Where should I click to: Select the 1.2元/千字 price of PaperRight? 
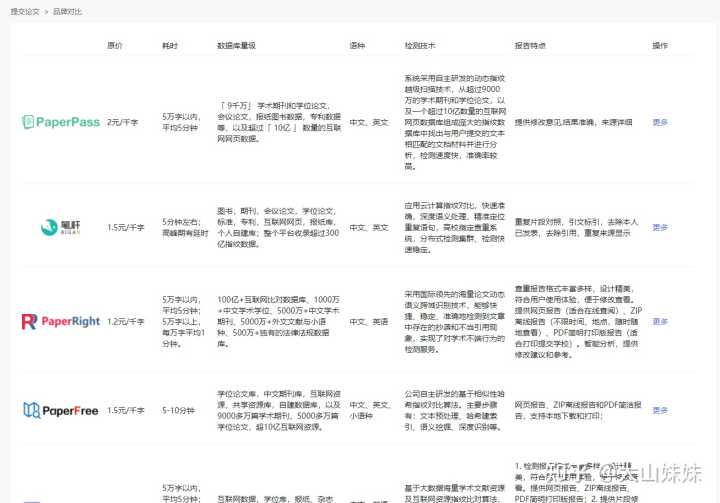[126, 322]
